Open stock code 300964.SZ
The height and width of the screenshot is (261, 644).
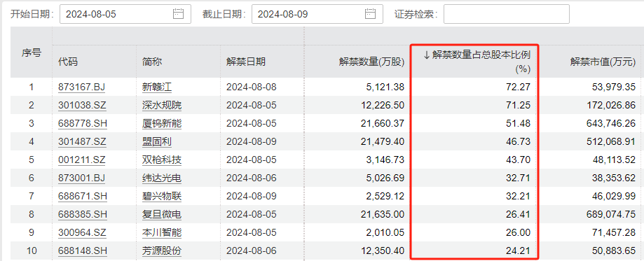tap(82, 233)
